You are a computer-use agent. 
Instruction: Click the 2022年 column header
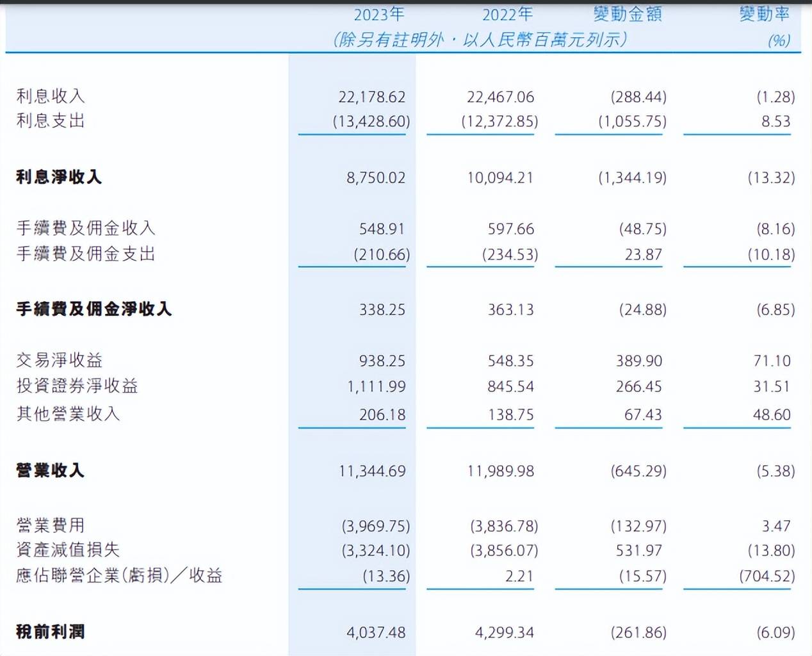(507, 14)
